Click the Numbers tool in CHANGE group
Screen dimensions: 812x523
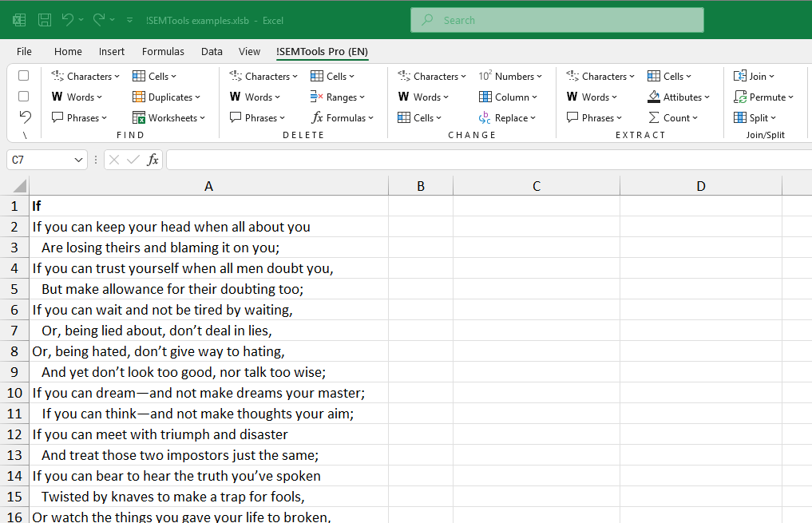pos(512,76)
